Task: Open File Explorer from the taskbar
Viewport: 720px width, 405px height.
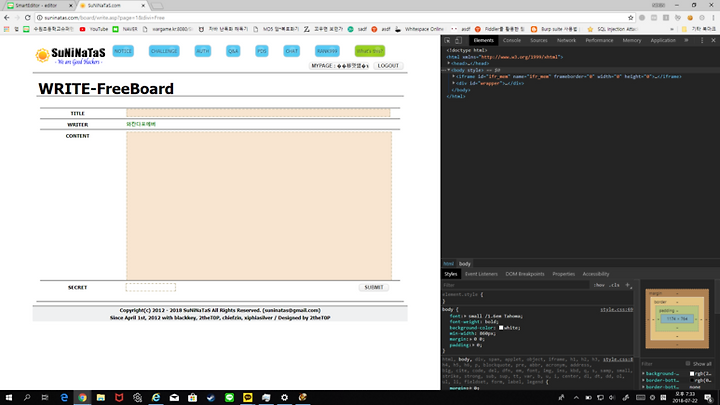Action: click(101, 398)
